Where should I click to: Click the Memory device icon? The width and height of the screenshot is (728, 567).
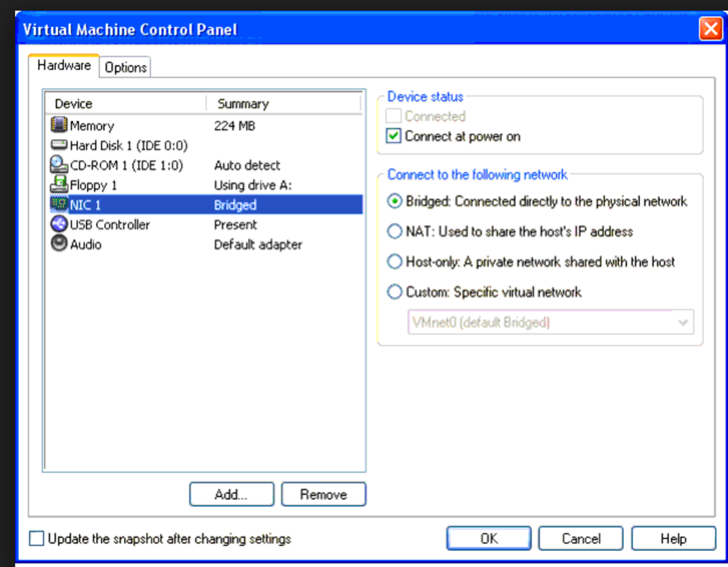(59, 125)
